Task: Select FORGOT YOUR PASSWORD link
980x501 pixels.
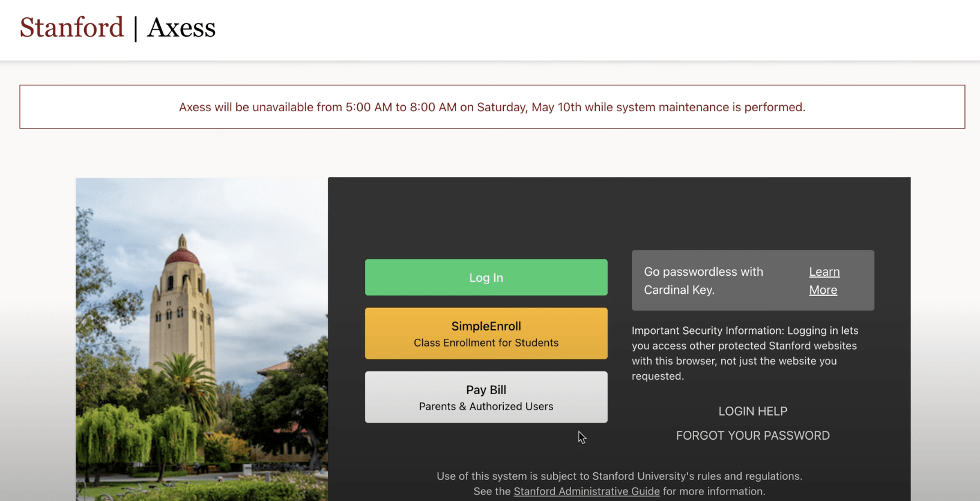Action: click(x=752, y=436)
